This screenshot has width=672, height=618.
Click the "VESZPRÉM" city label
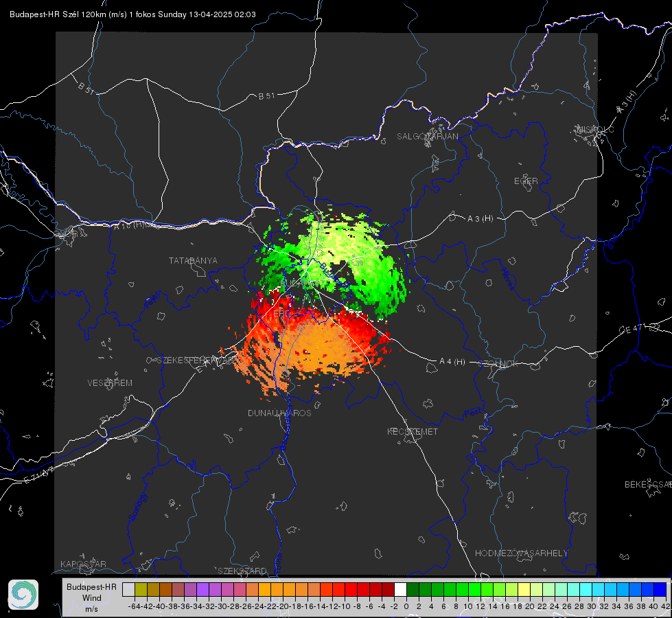(x=110, y=383)
